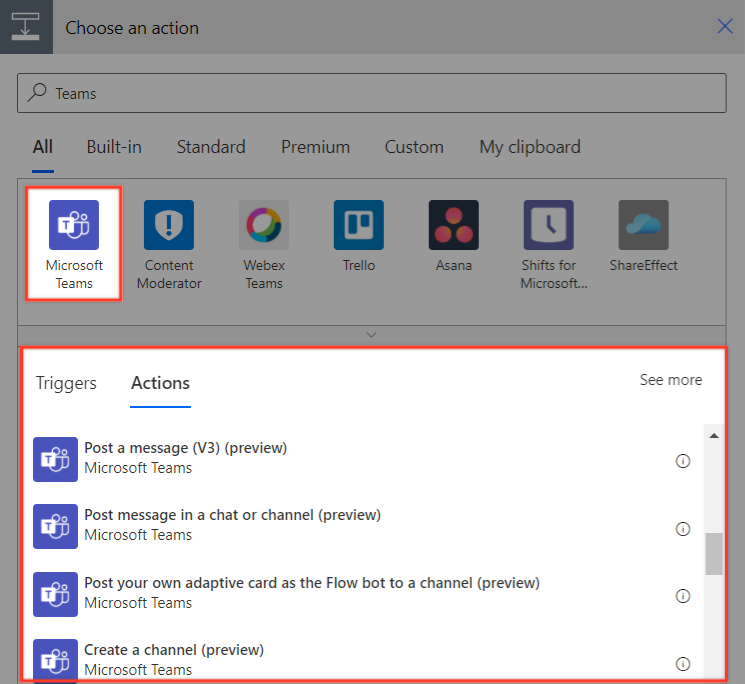Show info for Post a message (V3)
Viewport: 745px width, 684px height.
[683, 461]
